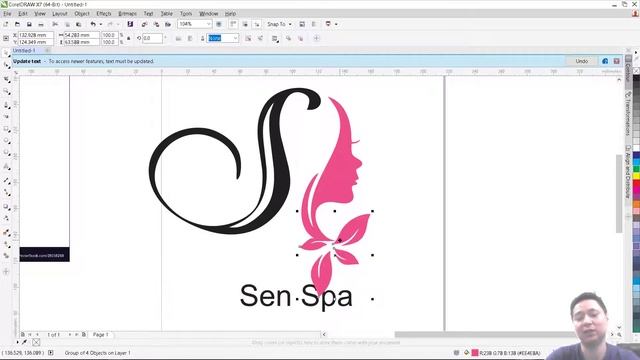Click the Publish to PDF icon
640x360 pixels.
coord(168,24)
